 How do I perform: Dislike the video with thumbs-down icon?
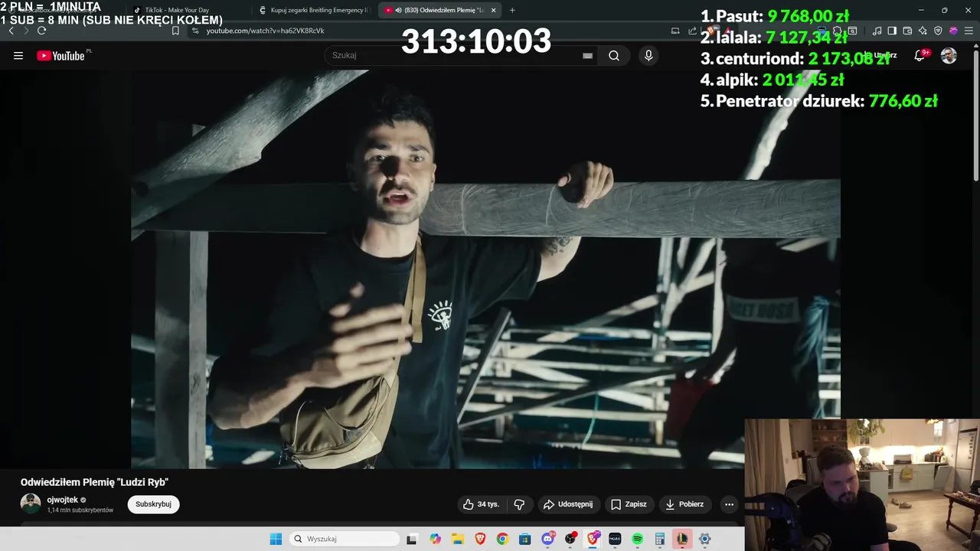[519, 504]
